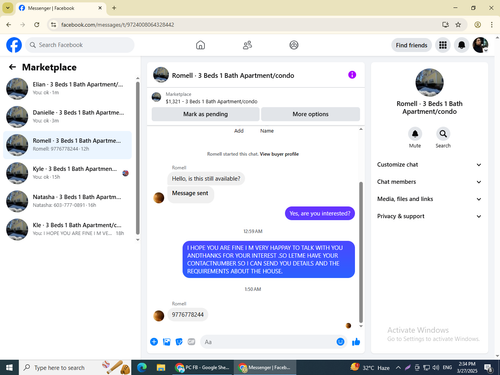500x375 pixels.
Task: Open the tab search dropdown in Chrome
Action: coord(8,8)
